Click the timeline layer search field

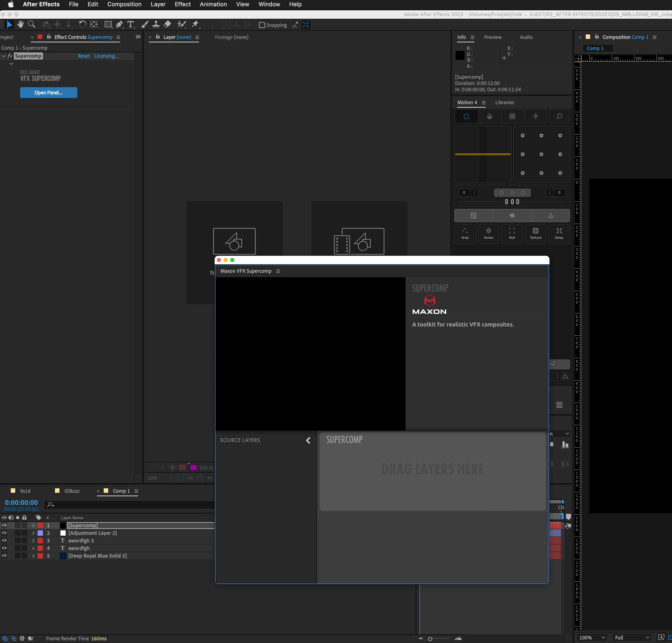[x=130, y=504]
